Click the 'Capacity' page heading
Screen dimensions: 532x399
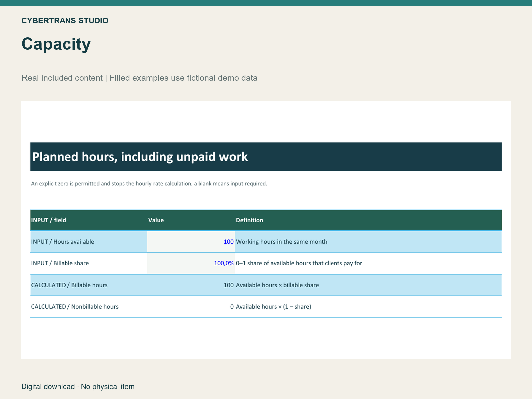[56, 44]
